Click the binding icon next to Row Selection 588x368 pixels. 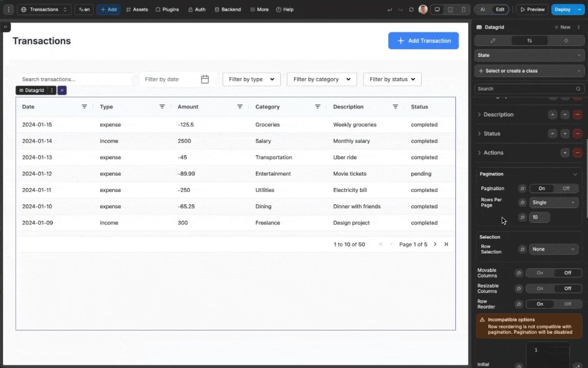click(x=522, y=249)
